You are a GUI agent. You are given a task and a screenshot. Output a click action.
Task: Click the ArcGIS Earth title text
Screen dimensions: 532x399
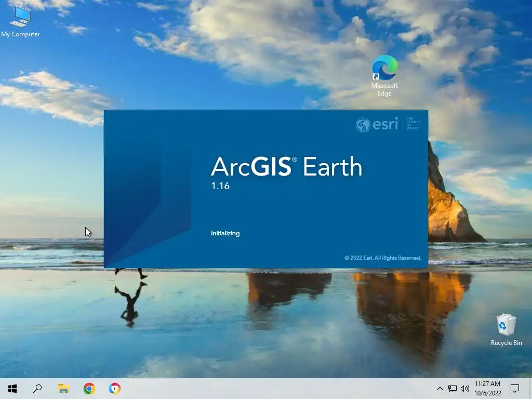[x=287, y=166]
